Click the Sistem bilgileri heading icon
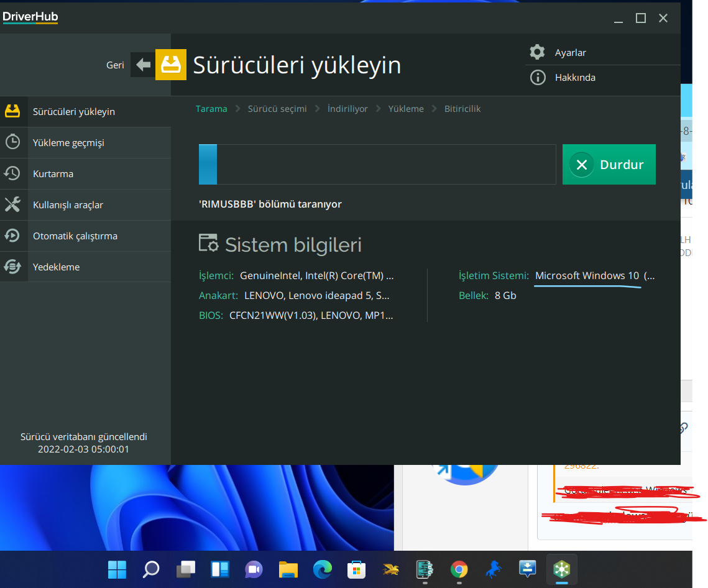This screenshot has width=708, height=588. coord(208,243)
